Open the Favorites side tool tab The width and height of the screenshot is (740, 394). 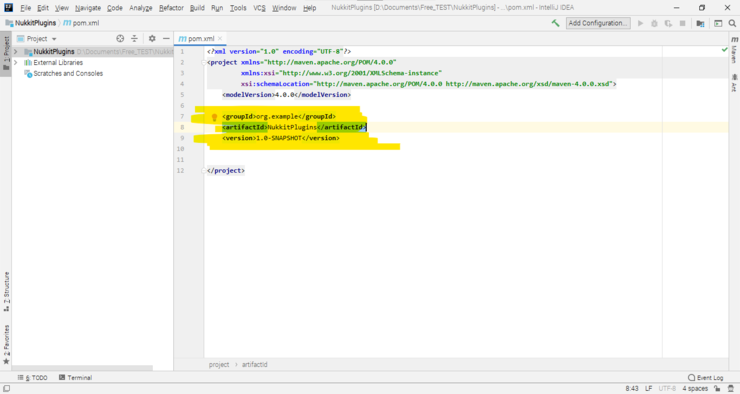coord(6,344)
